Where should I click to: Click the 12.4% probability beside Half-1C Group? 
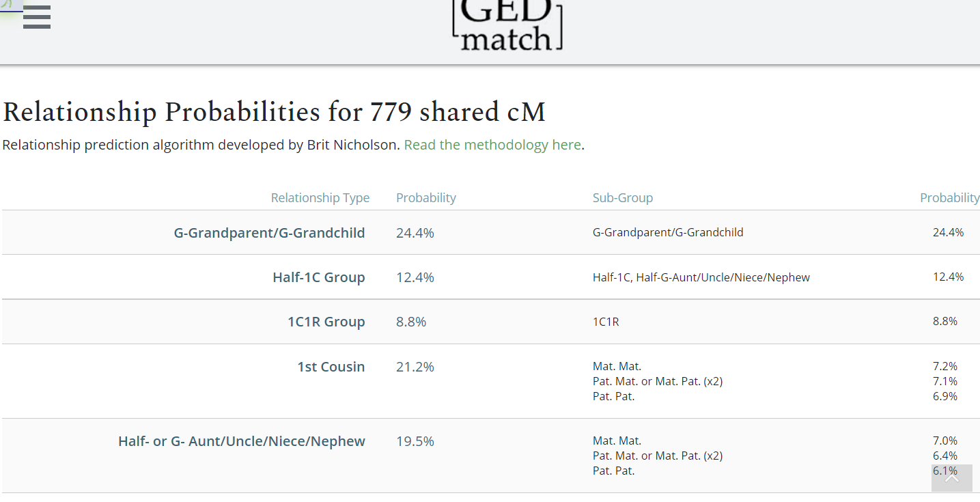click(x=415, y=277)
